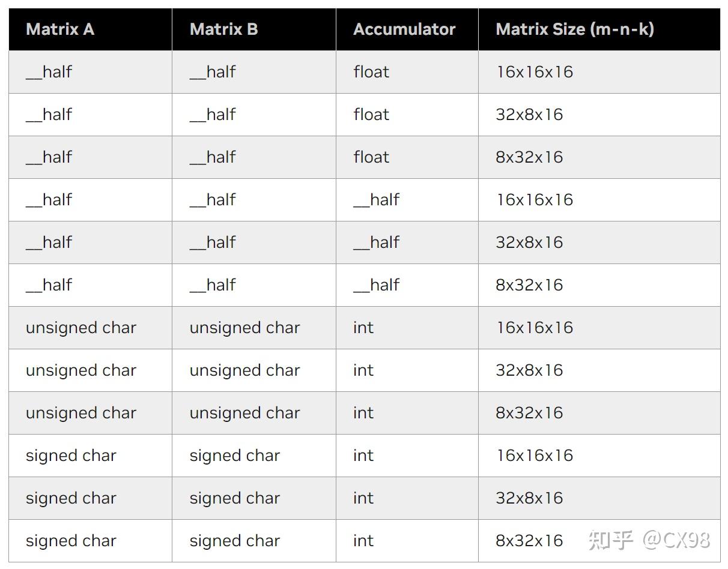Select the first unsigned char Matrix A cell

tap(81, 328)
